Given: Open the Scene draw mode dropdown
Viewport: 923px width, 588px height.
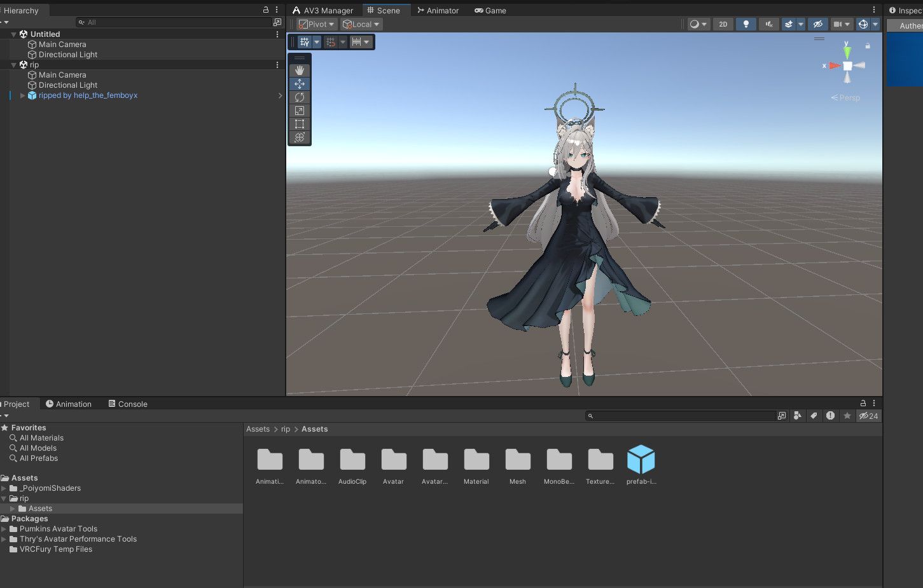Looking at the screenshot, I should pyautogui.click(x=698, y=24).
